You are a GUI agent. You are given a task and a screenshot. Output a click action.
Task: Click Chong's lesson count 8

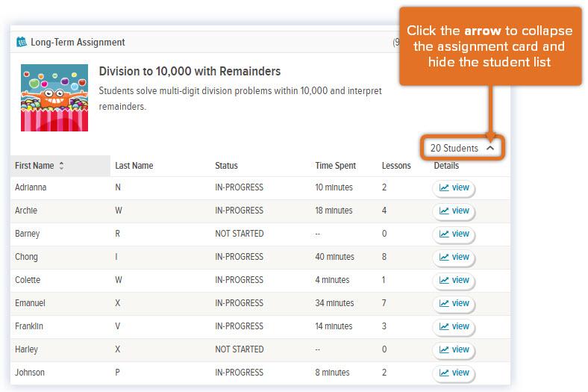(x=384, y=257)
